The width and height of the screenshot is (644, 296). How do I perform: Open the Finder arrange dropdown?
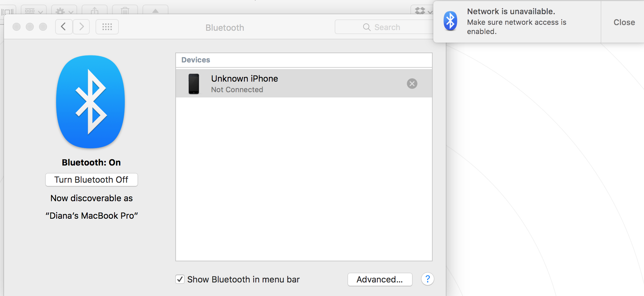coord(34,10)
